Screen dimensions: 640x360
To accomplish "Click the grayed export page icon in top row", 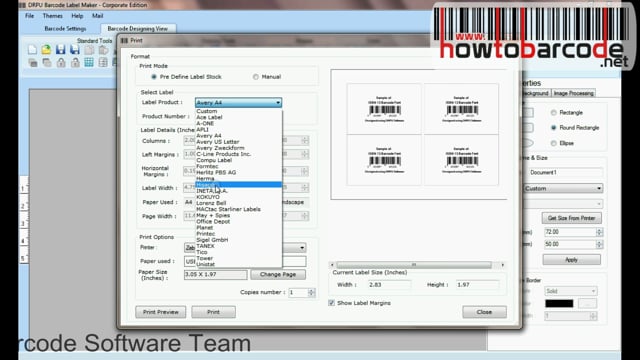I will coord(103,50).
